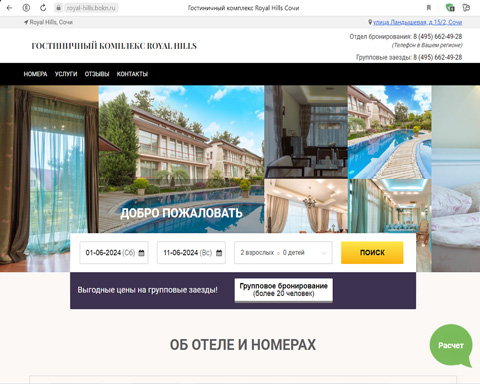Viewport: 480px width, 384px height.
Task: Open the circular icon left of refresh
Action: (26, 8)
